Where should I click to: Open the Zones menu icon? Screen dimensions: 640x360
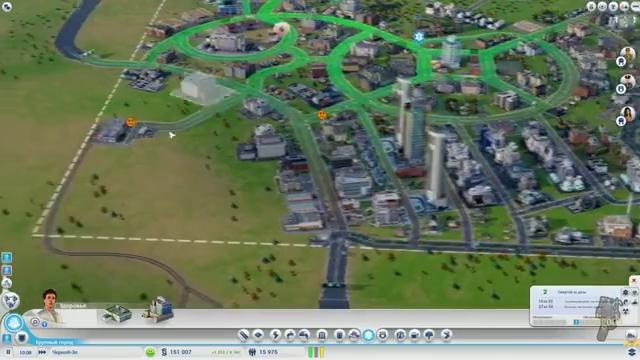point(258,335)
